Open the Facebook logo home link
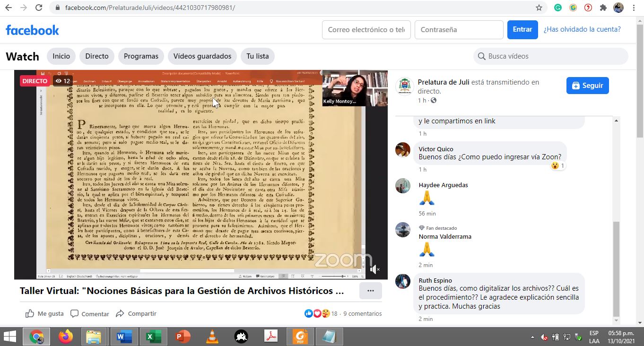Screen dimensions: 644x346 [32, 30]
